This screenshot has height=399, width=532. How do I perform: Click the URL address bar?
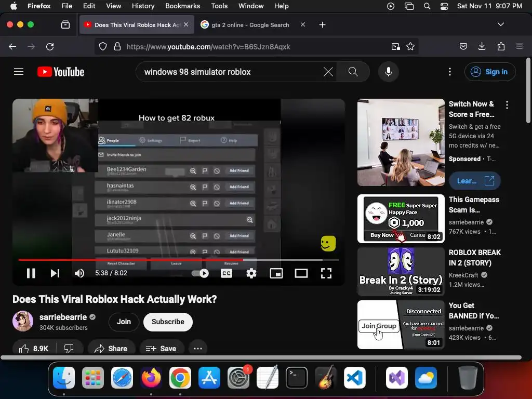256,46
